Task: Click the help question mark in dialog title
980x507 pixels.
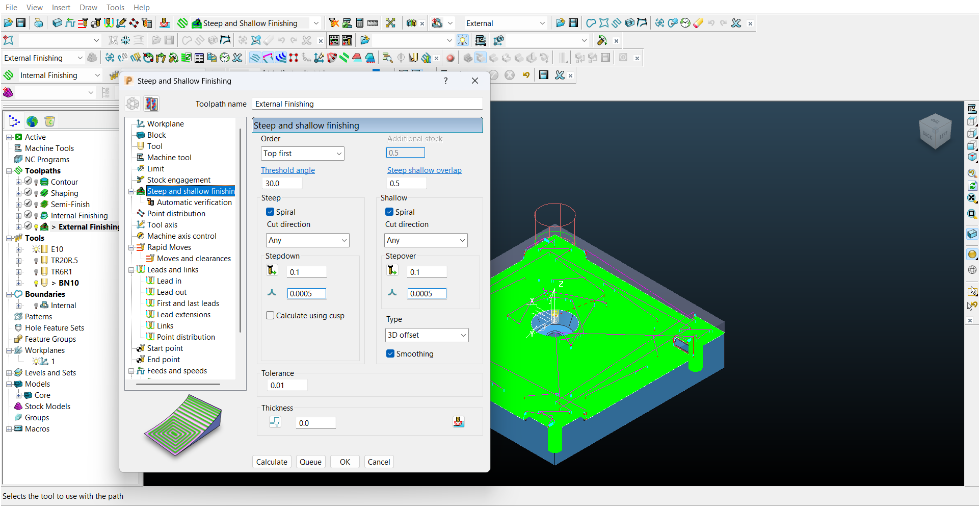Action: [446, 81]
